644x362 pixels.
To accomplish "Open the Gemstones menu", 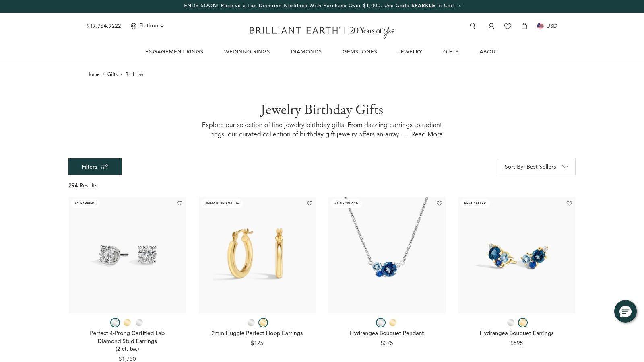I will point(360,52).
